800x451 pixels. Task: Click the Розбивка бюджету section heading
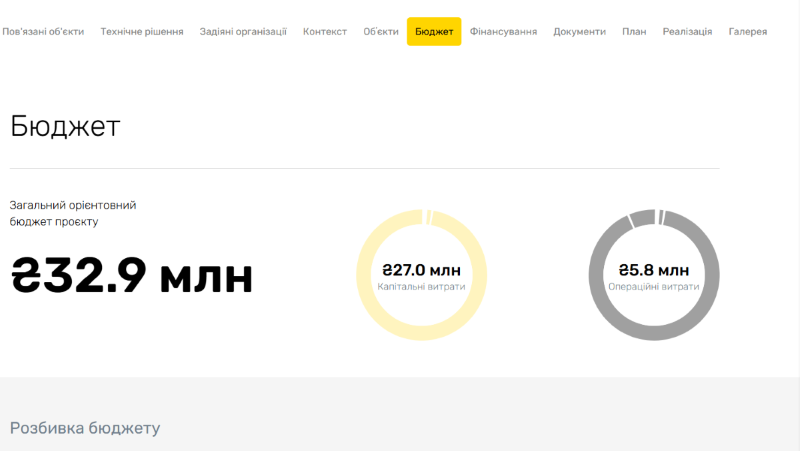tap(85, 428)
